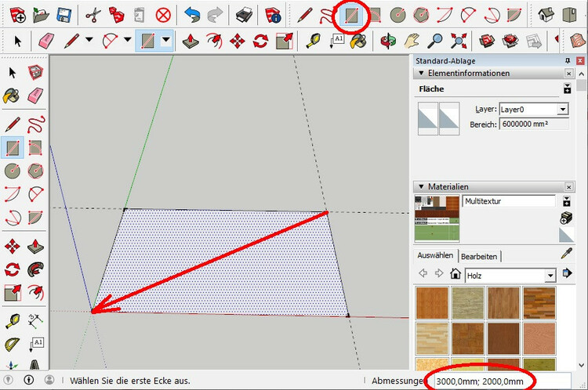Collapse the Materialien panel section

(x=420, y=186)
